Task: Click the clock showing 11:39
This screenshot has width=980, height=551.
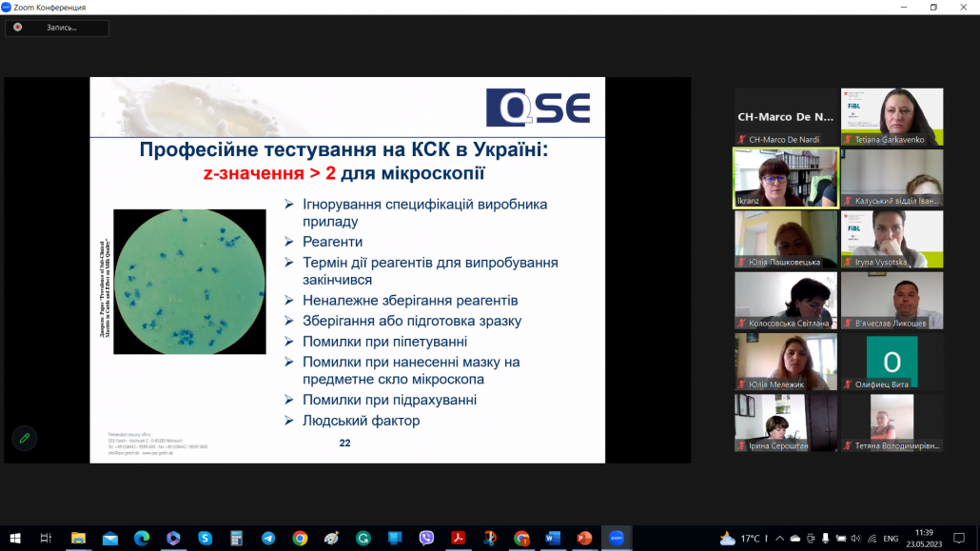Action: pyautogui.click(x=921, y=539)
